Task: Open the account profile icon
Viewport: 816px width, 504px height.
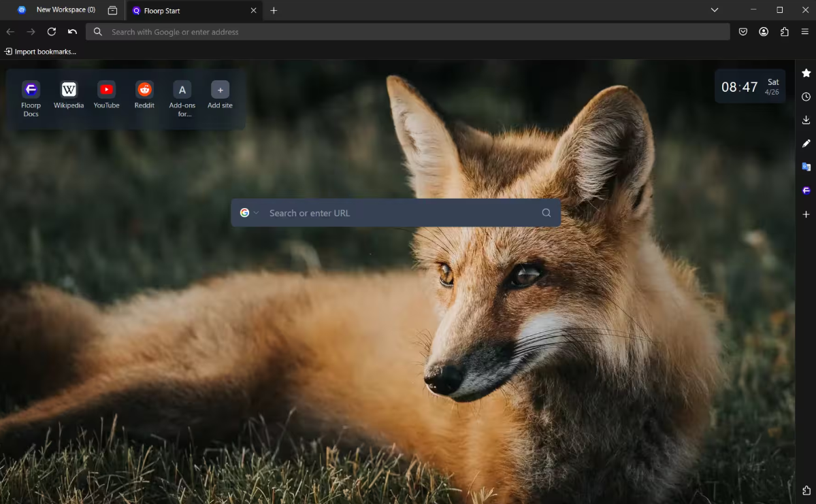Action: click(x=764, y=32)
